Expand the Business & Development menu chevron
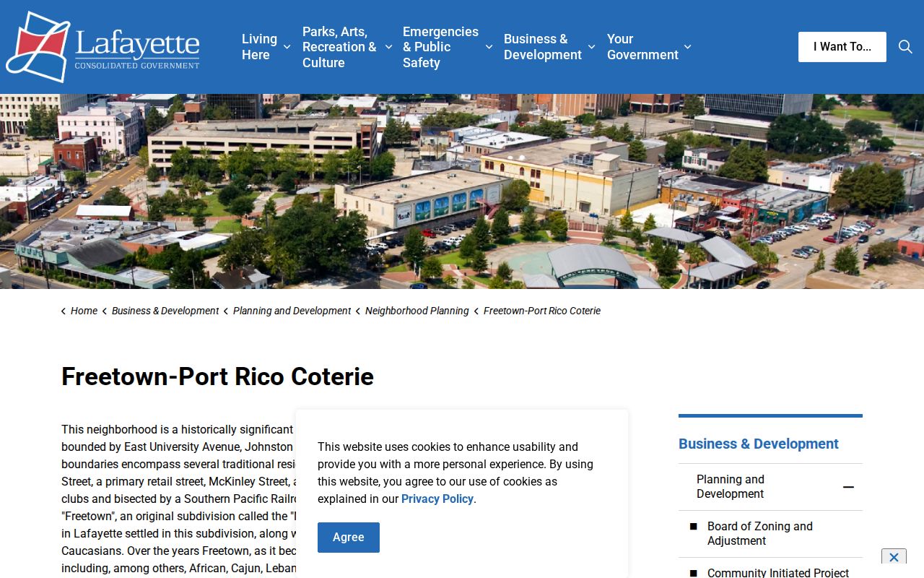This screenshot has width=924, height=578. click(x=591, y=47)
